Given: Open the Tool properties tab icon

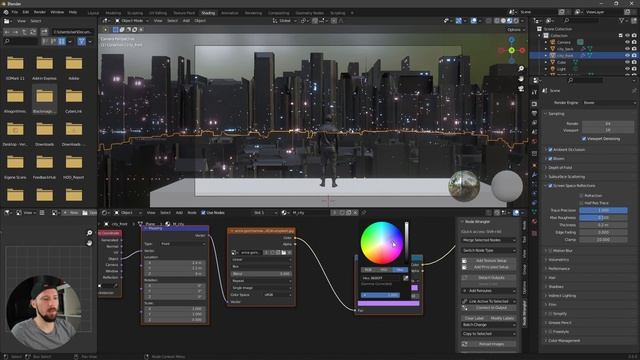Looking at the screenshot, I should tap(534, 93).
